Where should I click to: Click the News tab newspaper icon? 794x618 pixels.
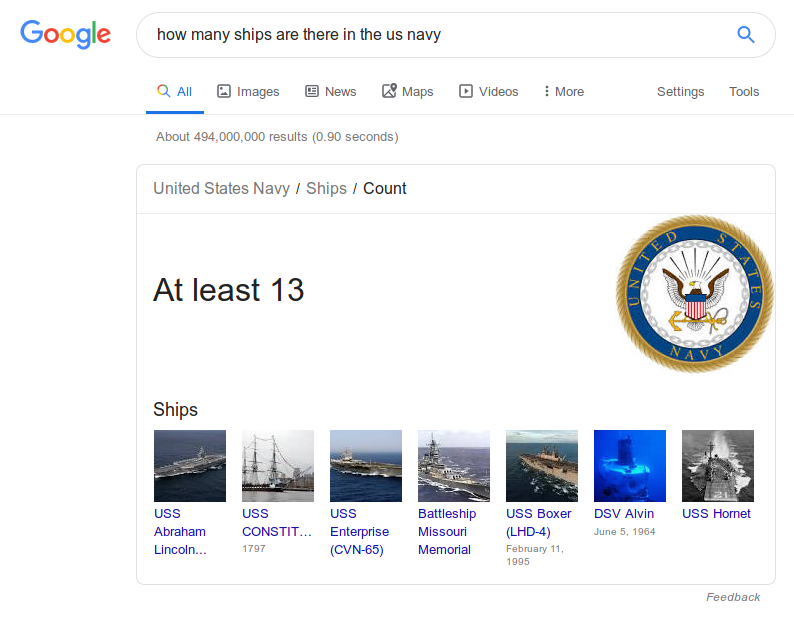(x=312, y=91)
